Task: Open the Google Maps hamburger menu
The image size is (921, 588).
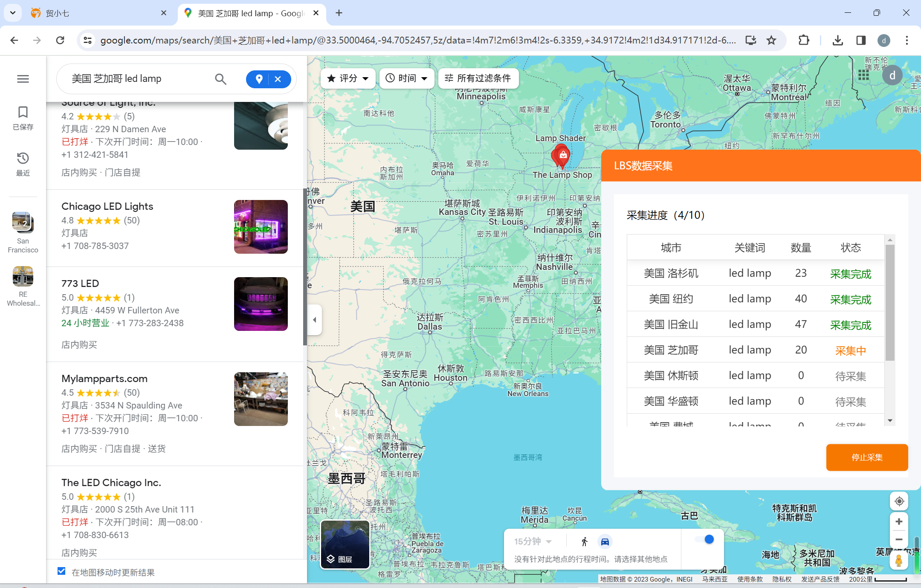Action: pyautogui.click(x=23, y=79)
